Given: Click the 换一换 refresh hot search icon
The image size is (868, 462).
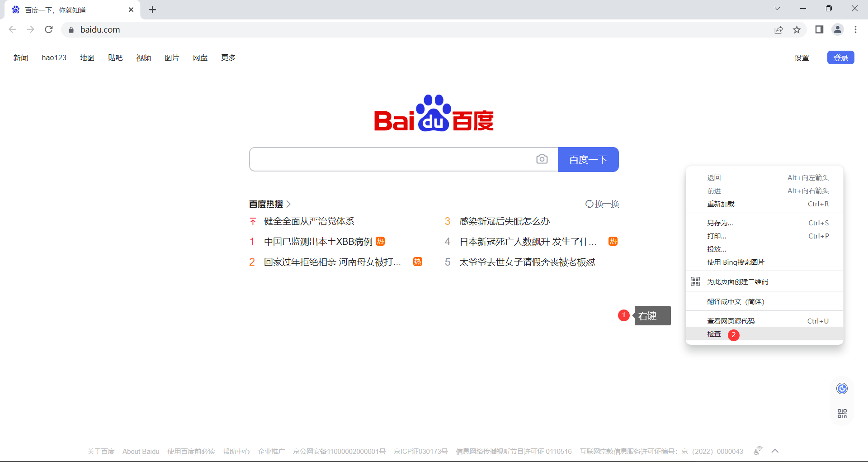Looking at the screenshot, I should point(589,204).
